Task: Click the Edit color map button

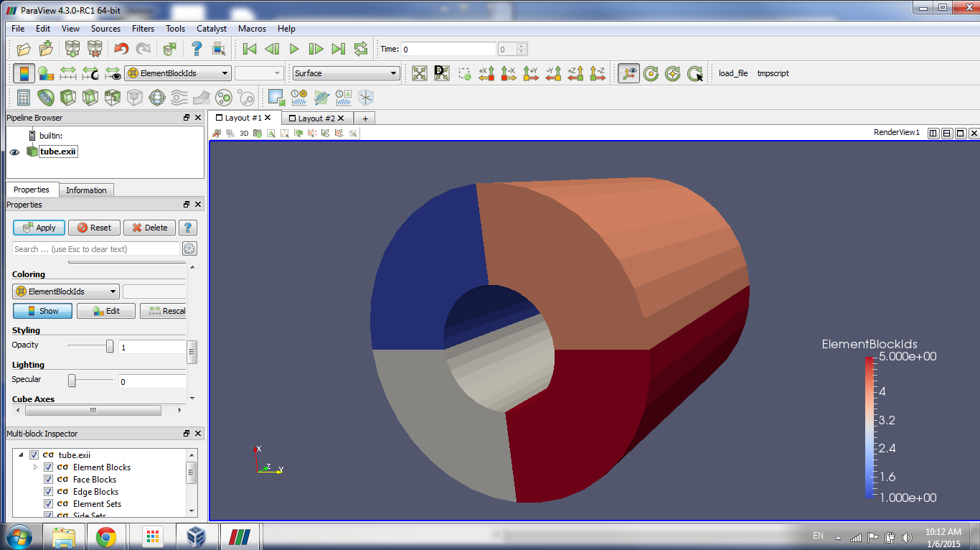Action: pos(106,311)
